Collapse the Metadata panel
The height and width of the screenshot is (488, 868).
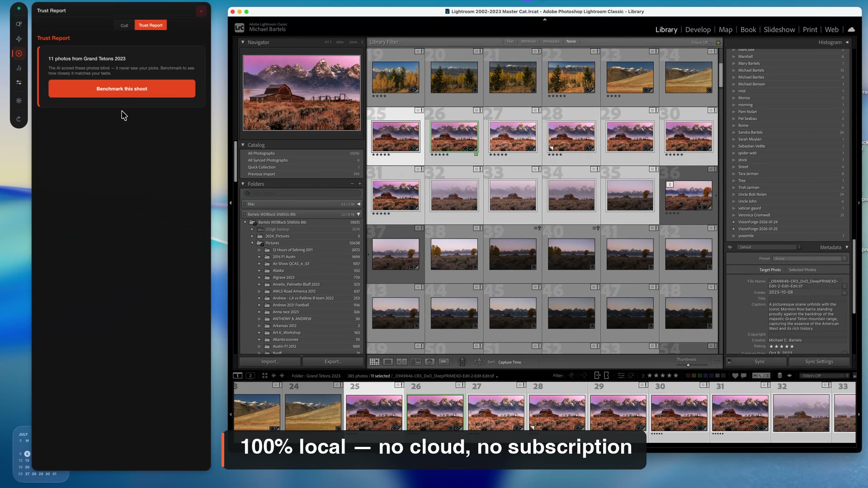click(x=847, y=247)
